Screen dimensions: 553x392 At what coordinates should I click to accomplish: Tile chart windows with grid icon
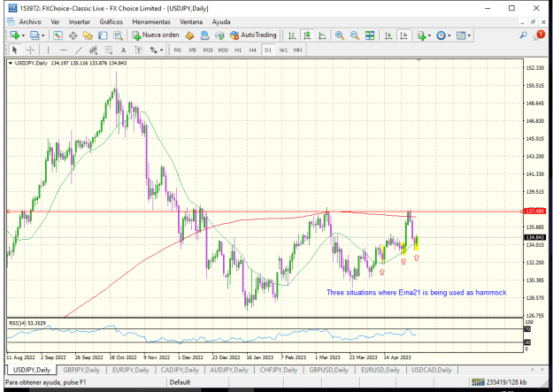click(x=370, y=35)
